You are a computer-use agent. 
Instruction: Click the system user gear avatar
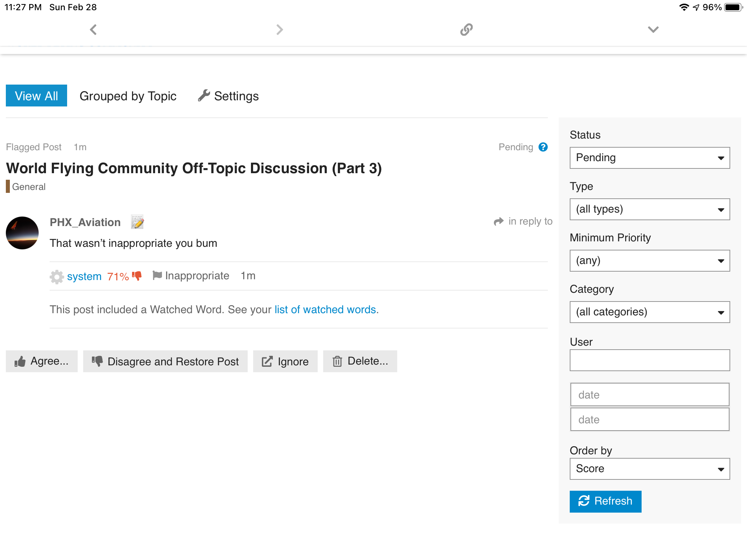coord(57,277)
